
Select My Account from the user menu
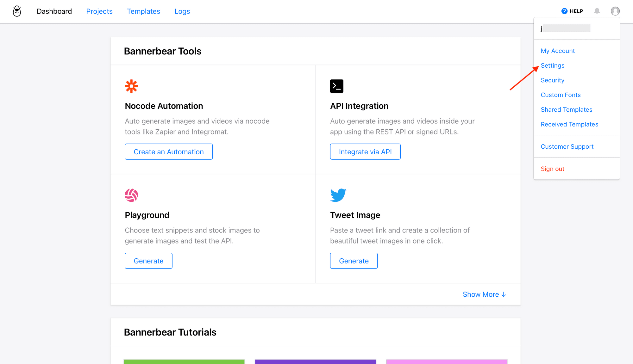(x=558, y=51)
